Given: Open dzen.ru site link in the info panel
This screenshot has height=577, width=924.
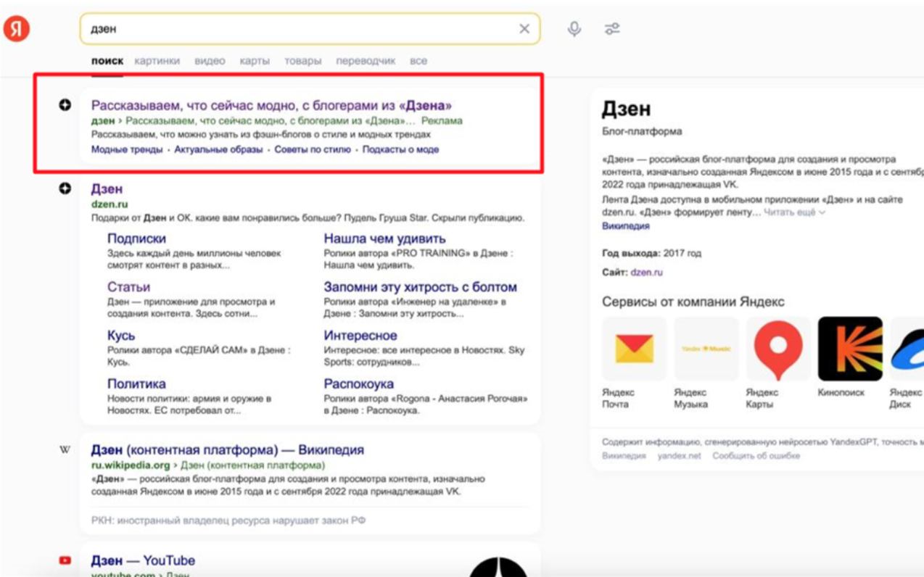Looking at the screenshot, I should coord(647,273).
